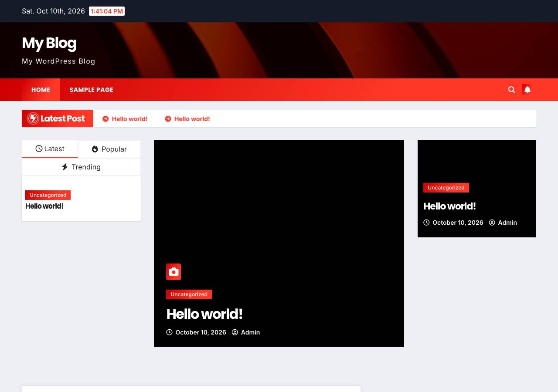This screenshot has height=392, width=558.
Task: Open second Hello world! link in ticker
Action: click(x=192, y=119)
